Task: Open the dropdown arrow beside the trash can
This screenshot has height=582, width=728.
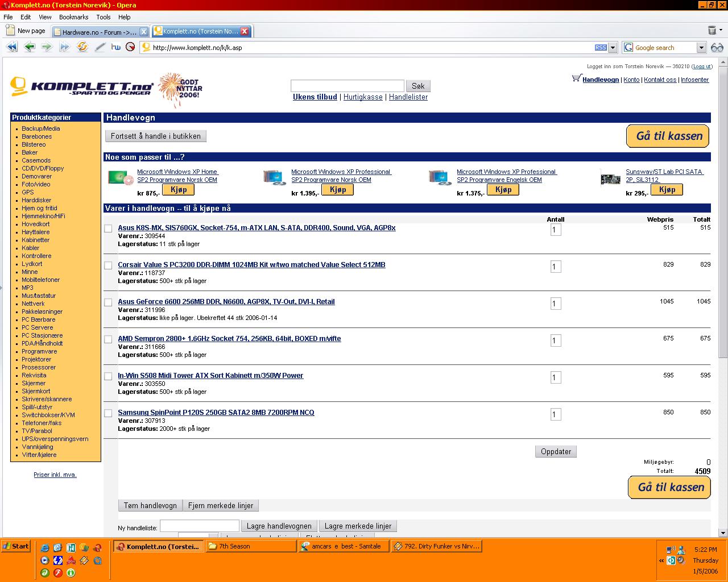Action: (721, 31)
